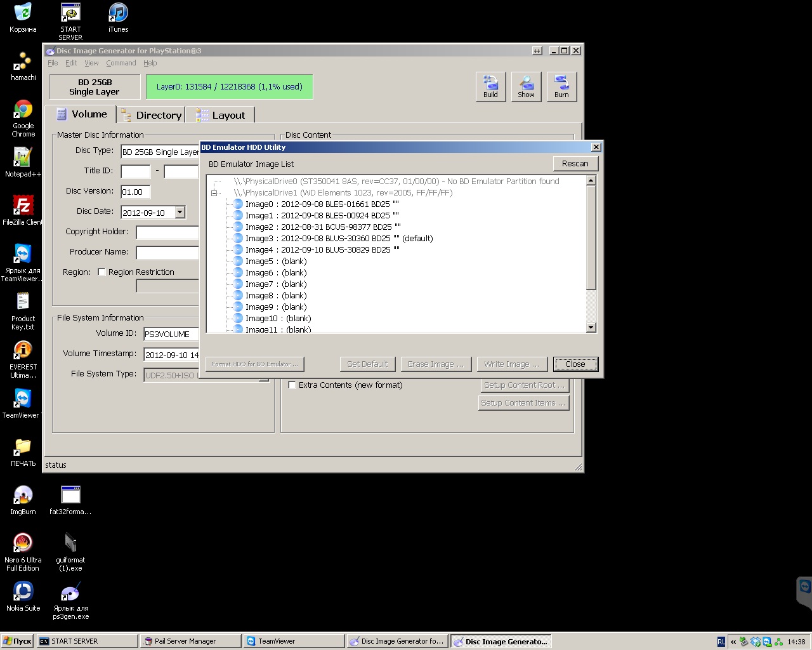Viewport: 812px width, 650px height.
Task: Select Image3 BLUS-30360 in the image list
Action: pyautogui.click(x=338, y=239)
